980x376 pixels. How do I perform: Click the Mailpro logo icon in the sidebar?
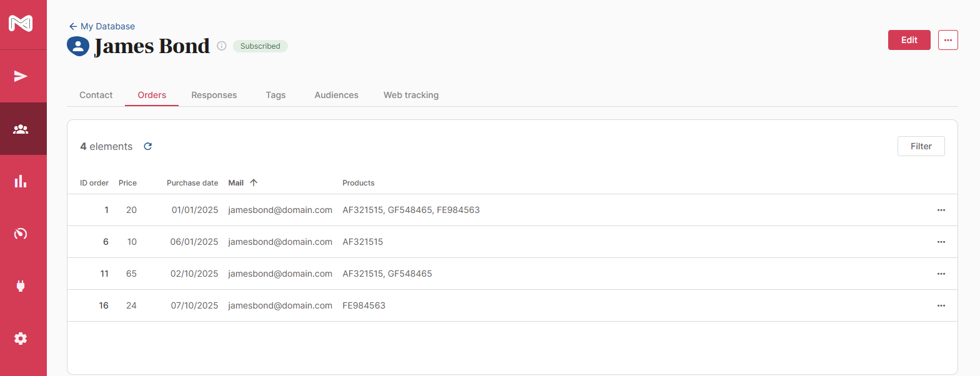tap(21, 24)
